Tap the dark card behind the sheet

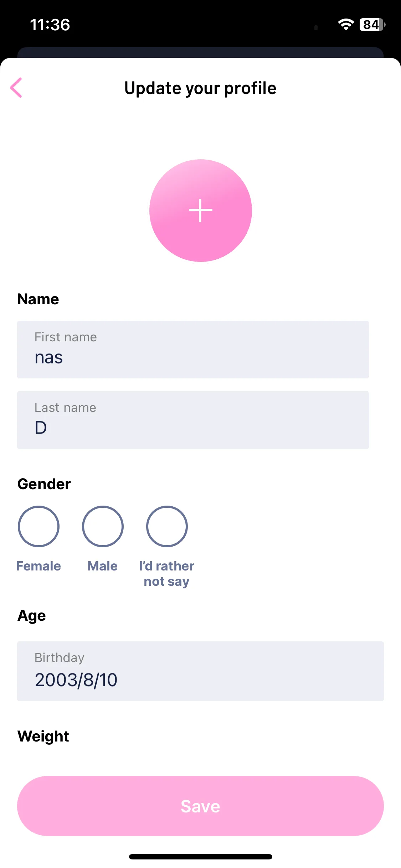click(200, 52)
